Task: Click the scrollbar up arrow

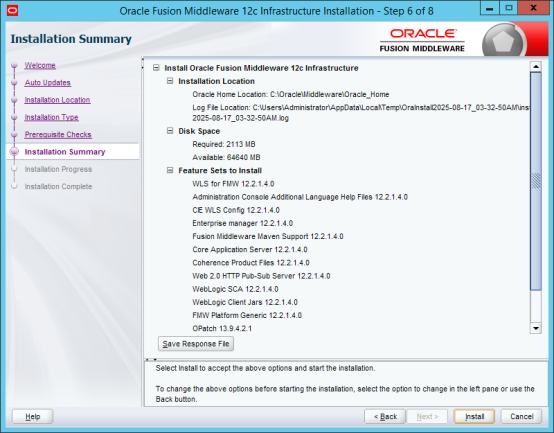Action: click(x=536, y=66)
